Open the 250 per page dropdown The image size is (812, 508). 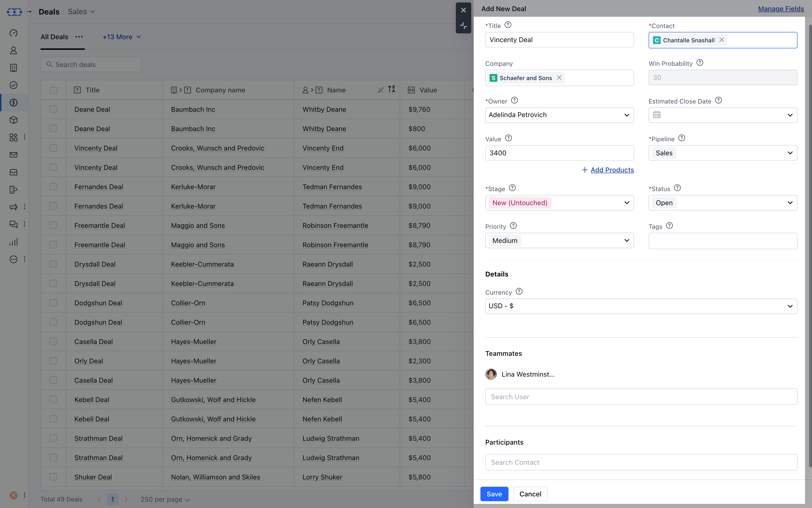(165, 499)
